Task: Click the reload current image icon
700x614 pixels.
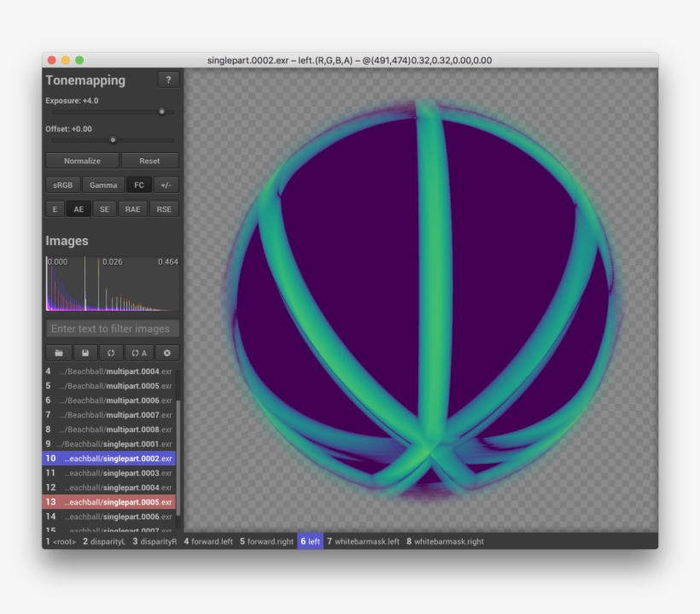Action: 111,353
